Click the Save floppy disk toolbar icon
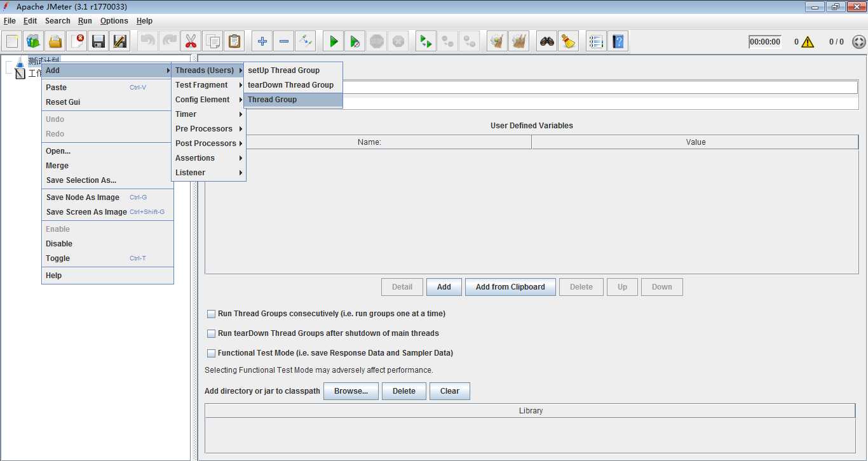The height and width of the screenshot is (461, 868). (x=98, y=41)
